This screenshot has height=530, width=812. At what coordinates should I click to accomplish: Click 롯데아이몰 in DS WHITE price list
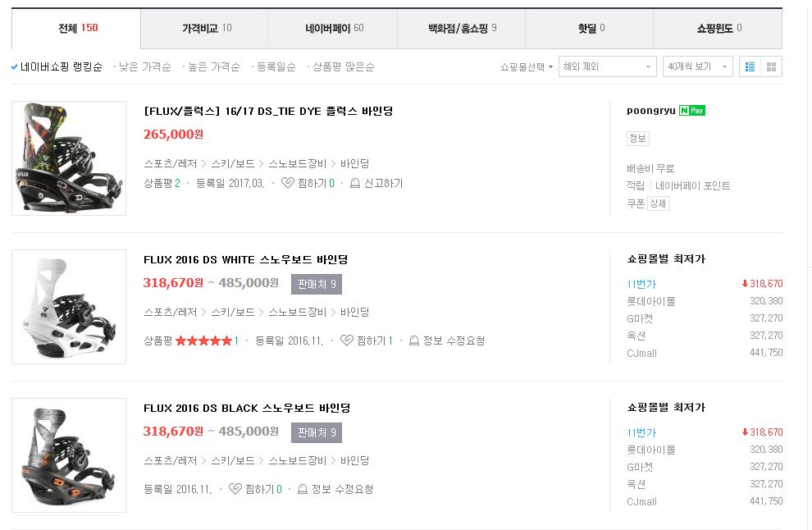pyautogui.click(x=651, y=301)
